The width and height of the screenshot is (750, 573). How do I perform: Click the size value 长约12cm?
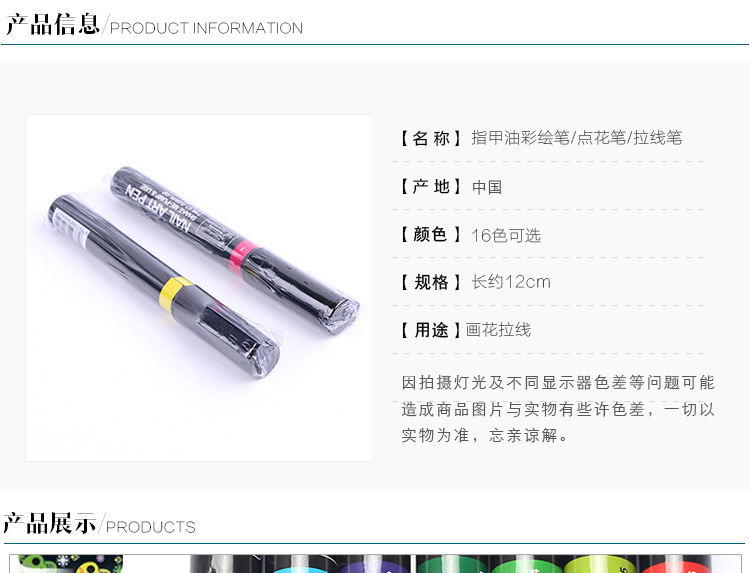pyautogui.click(x=511, y=282)
